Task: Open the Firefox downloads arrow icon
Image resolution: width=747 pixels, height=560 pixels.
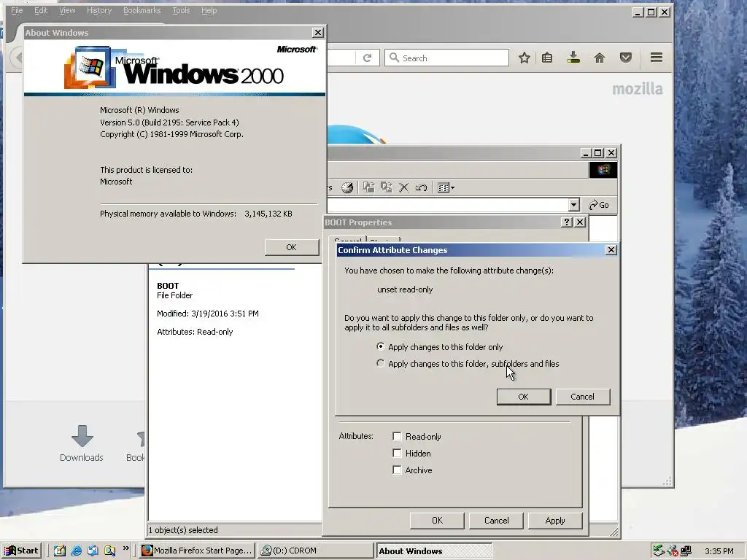Action: point(573,58)
